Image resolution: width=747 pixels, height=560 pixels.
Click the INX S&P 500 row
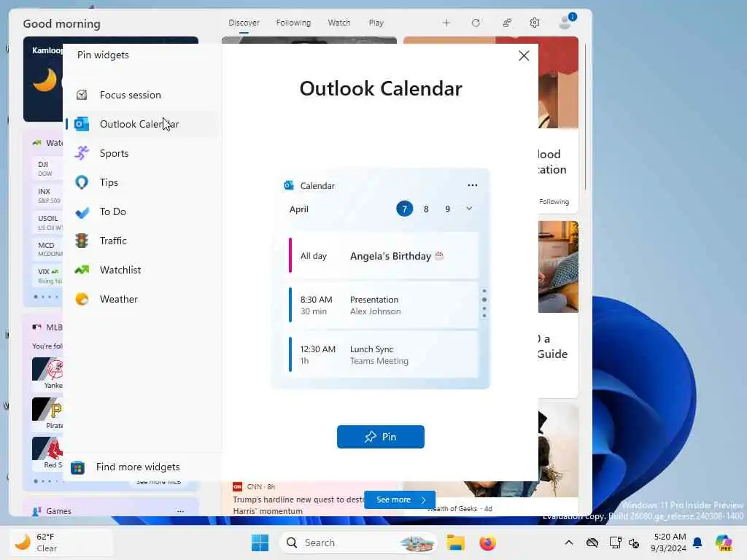click(47, 195)
